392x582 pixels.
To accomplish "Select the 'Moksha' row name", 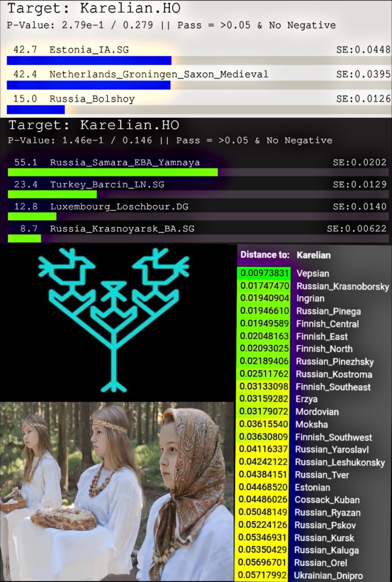I will 312,424.
